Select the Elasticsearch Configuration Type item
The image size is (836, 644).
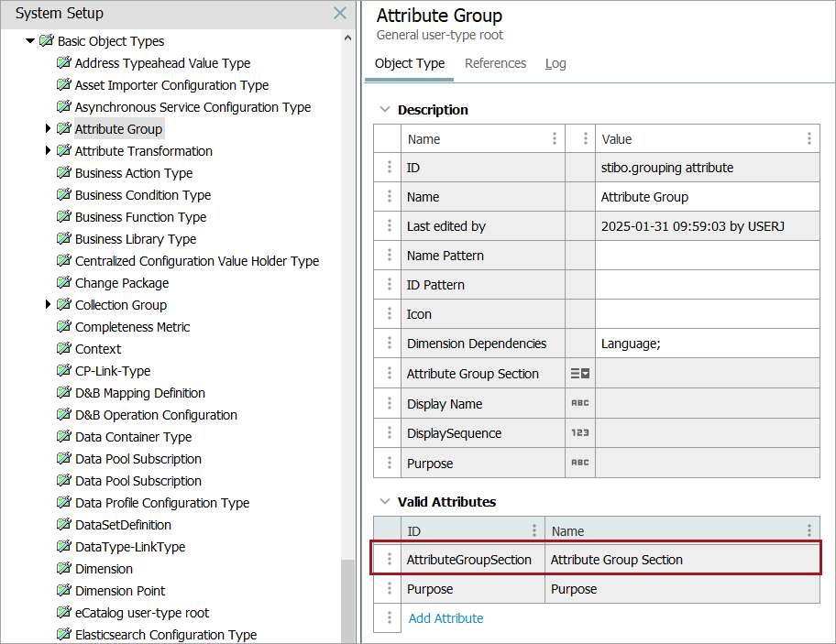point(166,635)
